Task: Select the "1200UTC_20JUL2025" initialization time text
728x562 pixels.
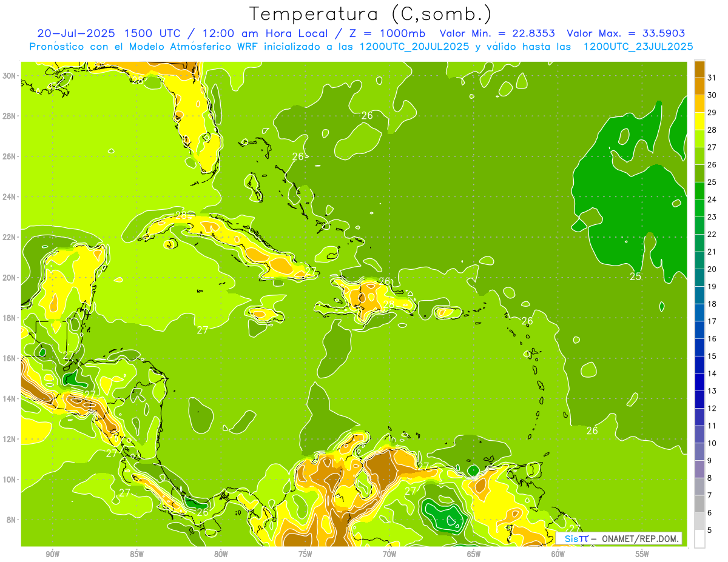Action: (x=414, y=46)
